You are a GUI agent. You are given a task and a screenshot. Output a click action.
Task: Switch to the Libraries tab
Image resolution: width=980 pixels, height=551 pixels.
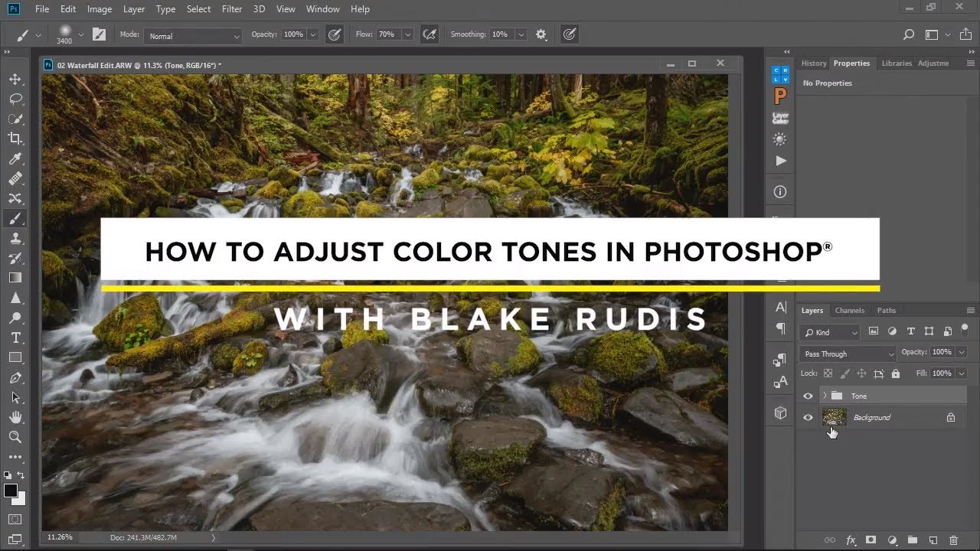[896, 64]
